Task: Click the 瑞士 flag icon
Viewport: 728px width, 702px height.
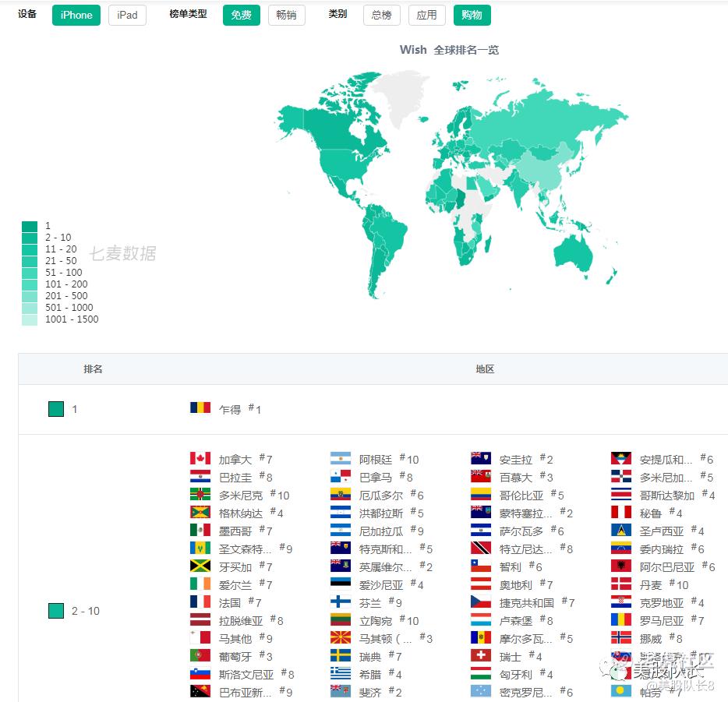Action: pyautogui.click(x=481, y=655)
